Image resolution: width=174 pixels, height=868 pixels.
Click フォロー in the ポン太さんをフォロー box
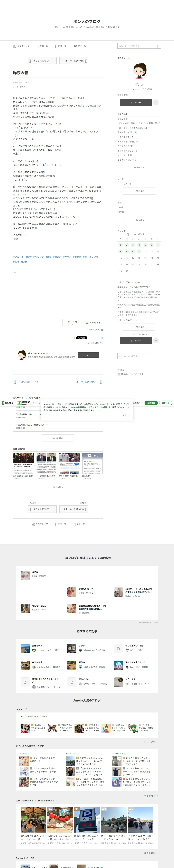pyautogui.click(x=88, y=355)
